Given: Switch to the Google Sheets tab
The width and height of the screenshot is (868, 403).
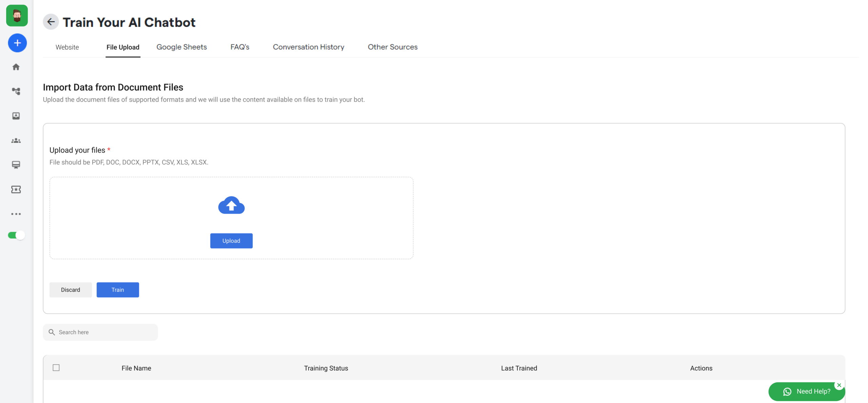Looking at the screenshot, I should tap(182, 47).
